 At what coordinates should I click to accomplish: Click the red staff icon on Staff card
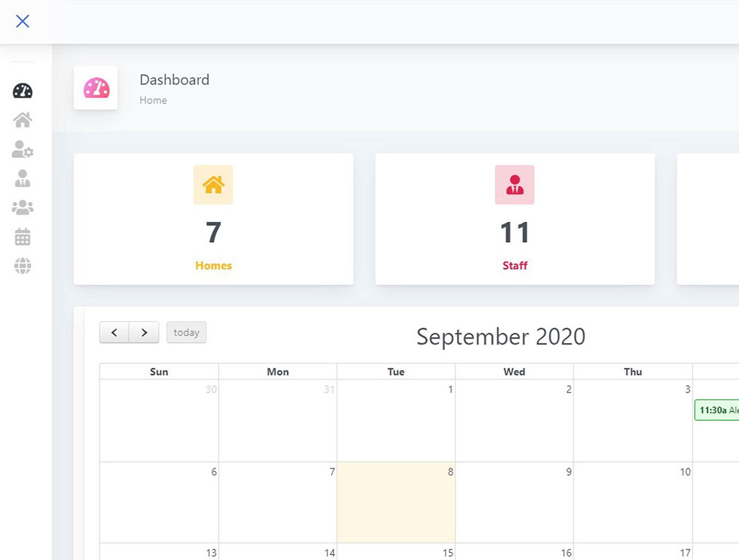coord(515,185)
